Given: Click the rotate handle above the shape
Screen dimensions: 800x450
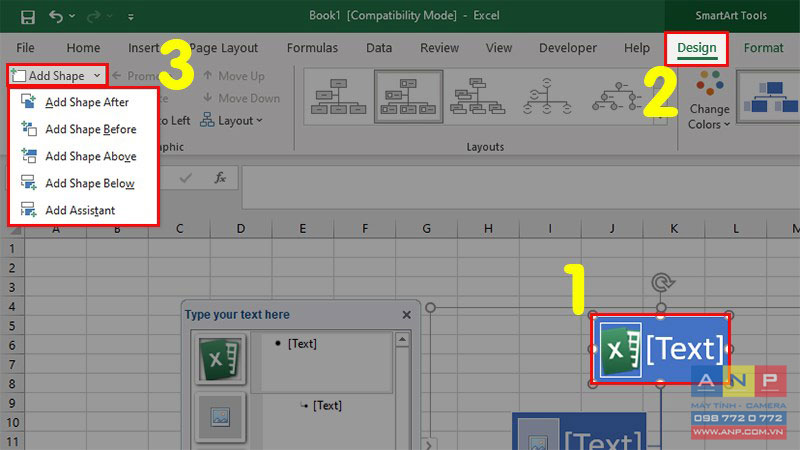Looking at the screenshot, I should tap(662, 282).
